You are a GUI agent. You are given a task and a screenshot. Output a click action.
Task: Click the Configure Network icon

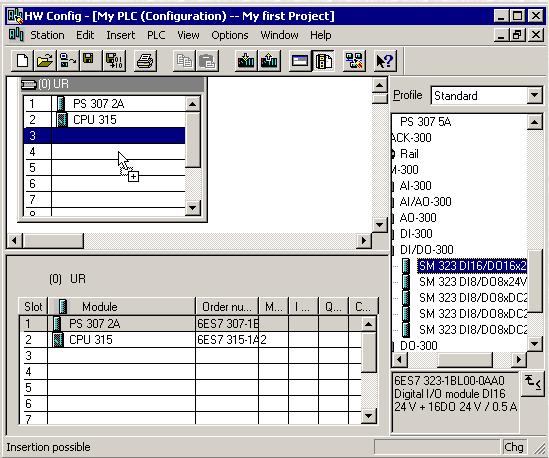tap(354, 61)
